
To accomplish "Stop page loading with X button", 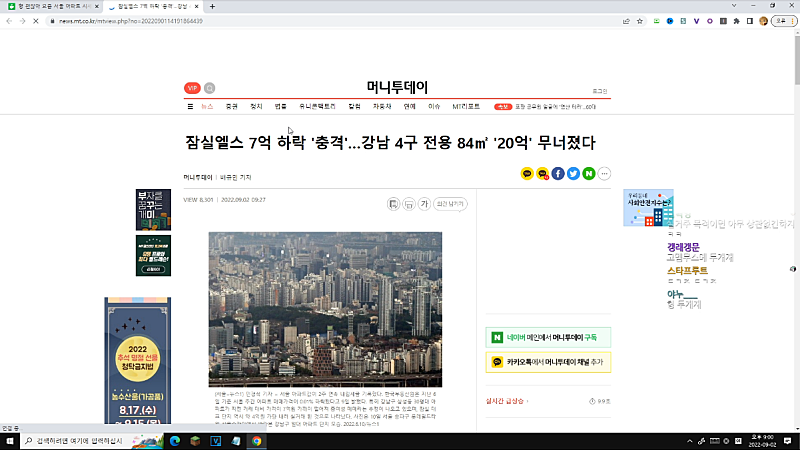I will [x=36, y=21].
